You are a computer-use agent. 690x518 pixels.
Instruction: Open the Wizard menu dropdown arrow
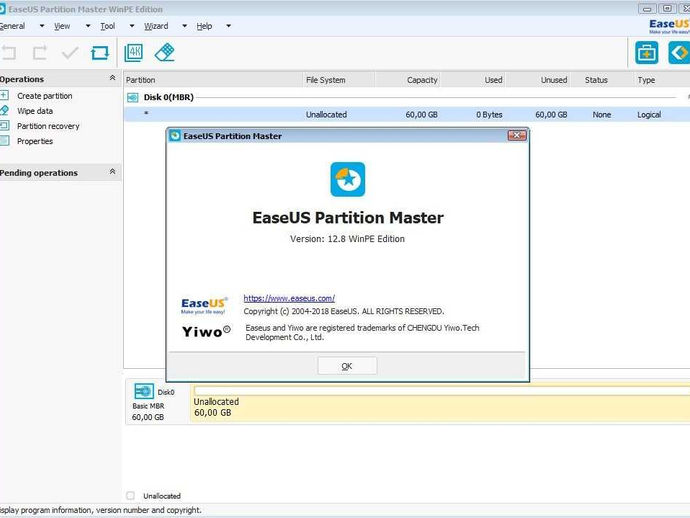point(184,26)
